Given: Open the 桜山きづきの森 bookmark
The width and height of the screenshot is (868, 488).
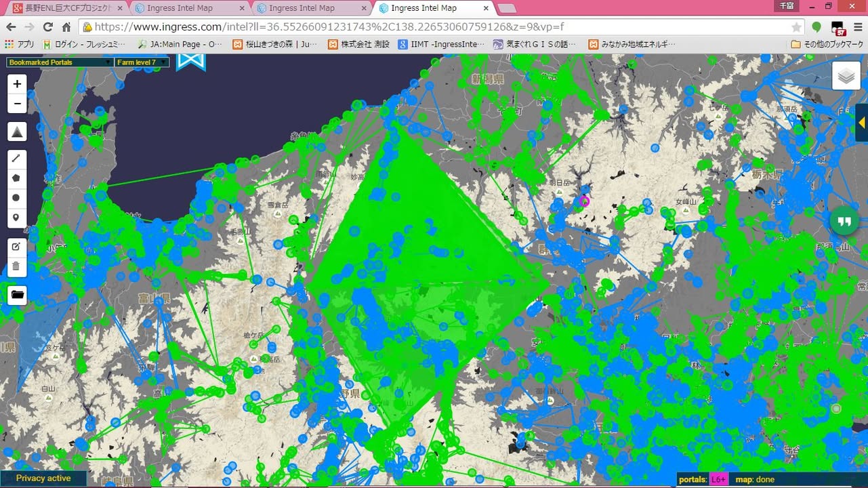Looking at the screenshot, I should pos(274,44).
